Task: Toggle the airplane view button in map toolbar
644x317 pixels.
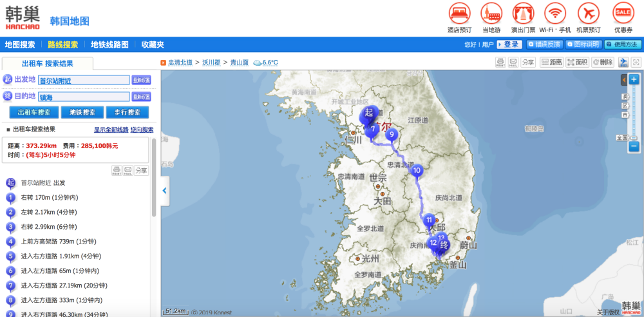Action: 623,62
